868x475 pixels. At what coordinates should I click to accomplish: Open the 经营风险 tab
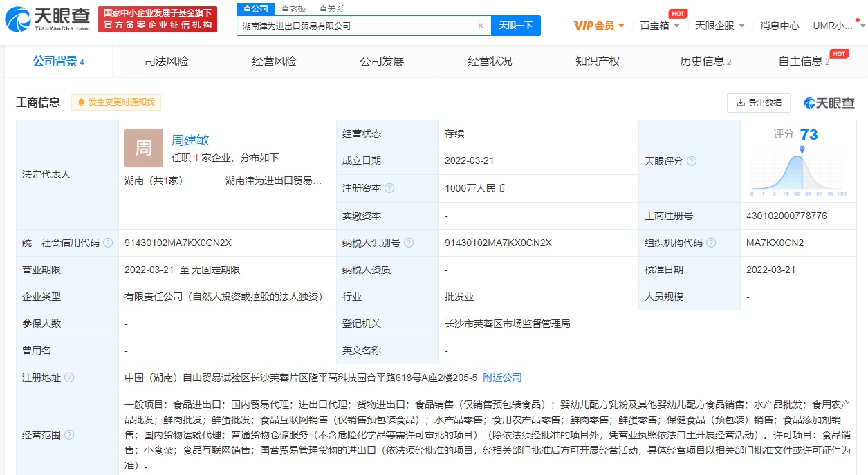tap(274, 62)
